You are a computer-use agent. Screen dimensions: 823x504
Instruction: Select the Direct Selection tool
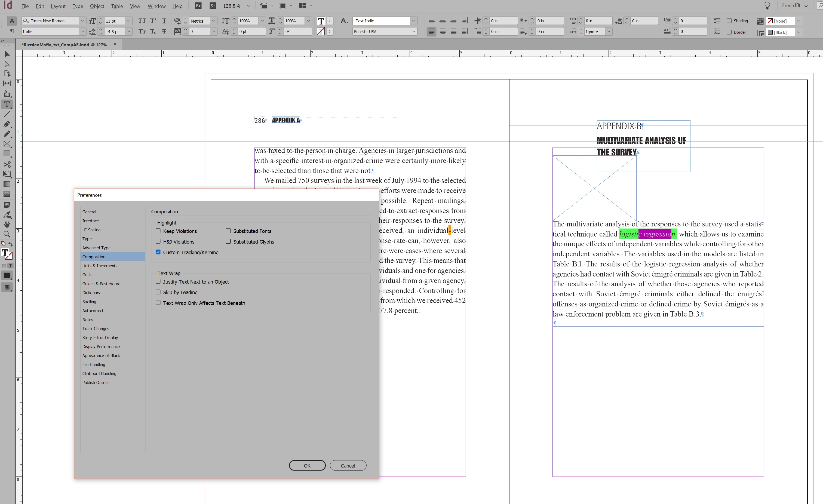(x=7, y=64)
